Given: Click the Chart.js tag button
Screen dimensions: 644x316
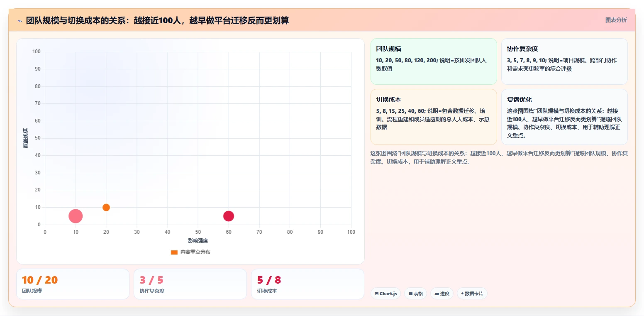Looking at the screenshot, I should [x=385, y=294].
